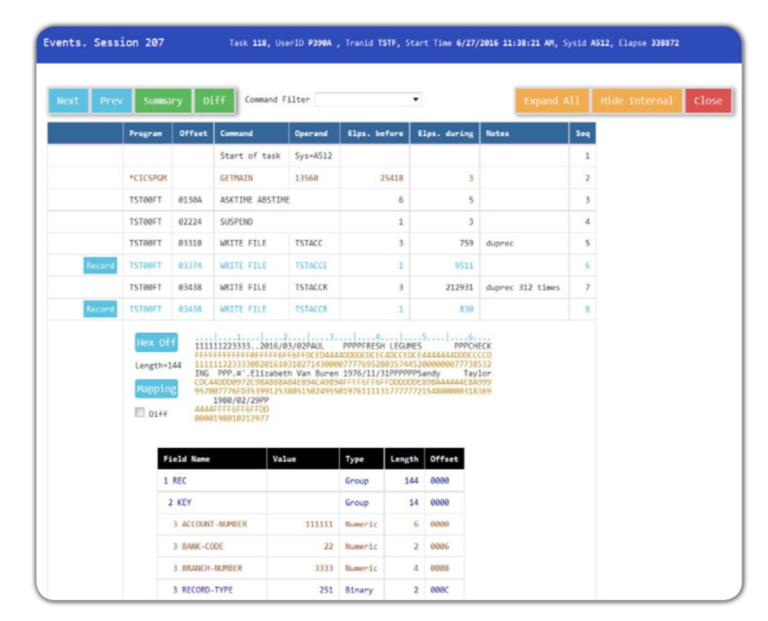This screenshot has width=768, height=621.
Task: Click Record button on TSTACCR row
Action: click(100, 309)
